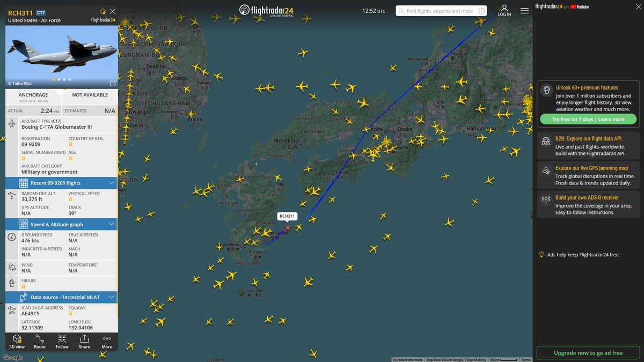
Task: Click the lock under FIR/UIR
Action: tap(24, 286)
